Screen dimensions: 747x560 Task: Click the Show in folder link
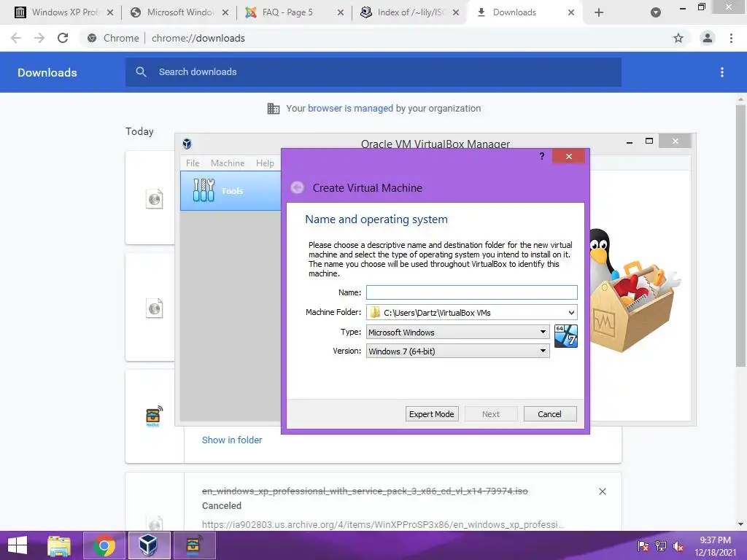[x=232, y=440]
